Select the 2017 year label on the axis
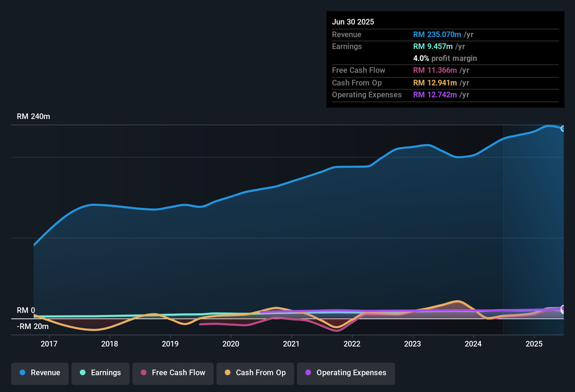The height and width of the screenshot is (392, 575). tap(50, 344)
